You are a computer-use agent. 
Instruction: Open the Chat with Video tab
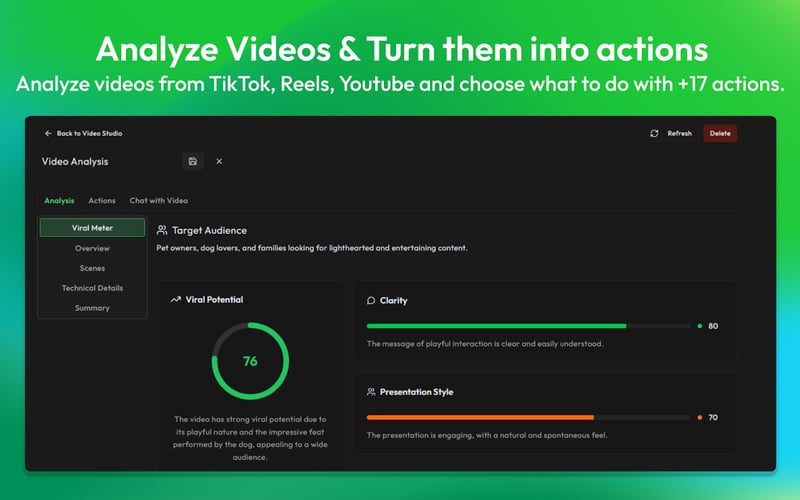click(159, 201)
